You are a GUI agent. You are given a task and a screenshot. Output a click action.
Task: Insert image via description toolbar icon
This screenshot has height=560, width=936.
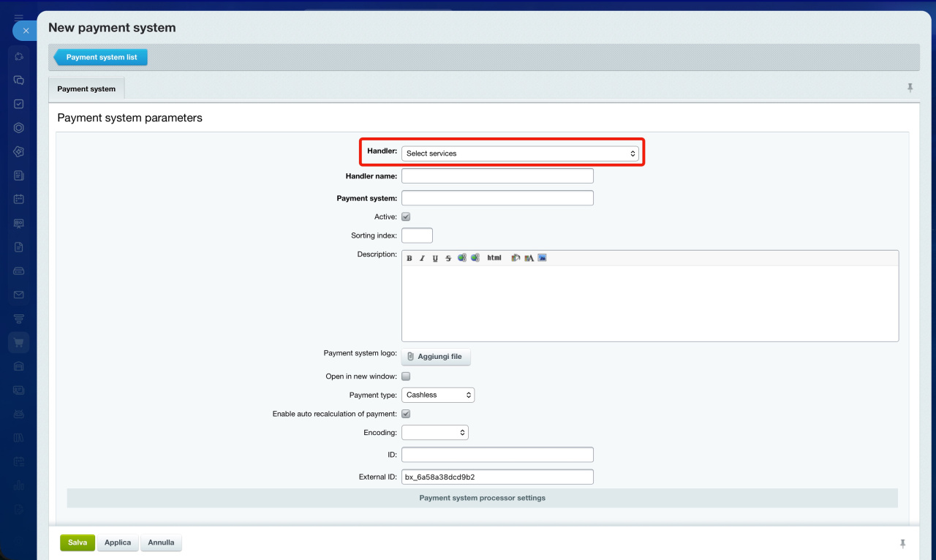pyautogui.click(x=542, y=258)
